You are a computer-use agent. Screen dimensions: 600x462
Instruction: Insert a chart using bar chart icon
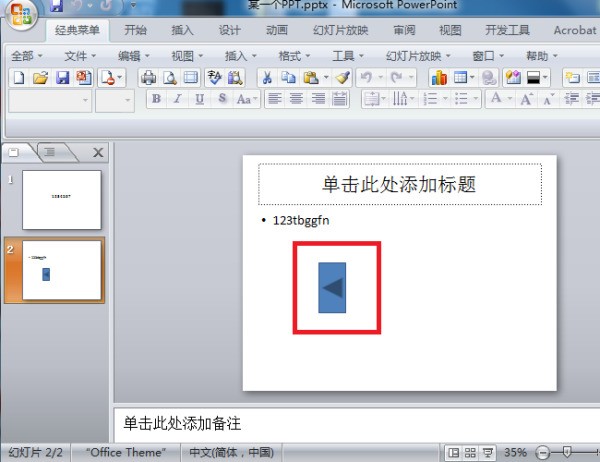(439, 78)
